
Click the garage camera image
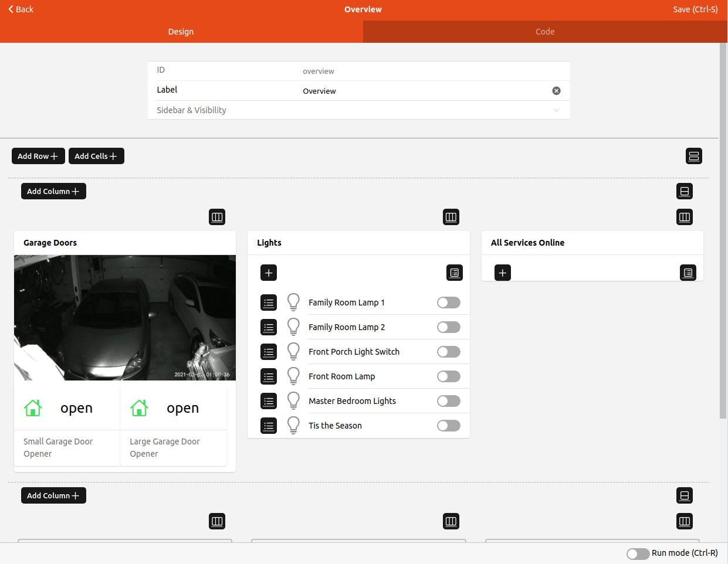coord(125,317)
